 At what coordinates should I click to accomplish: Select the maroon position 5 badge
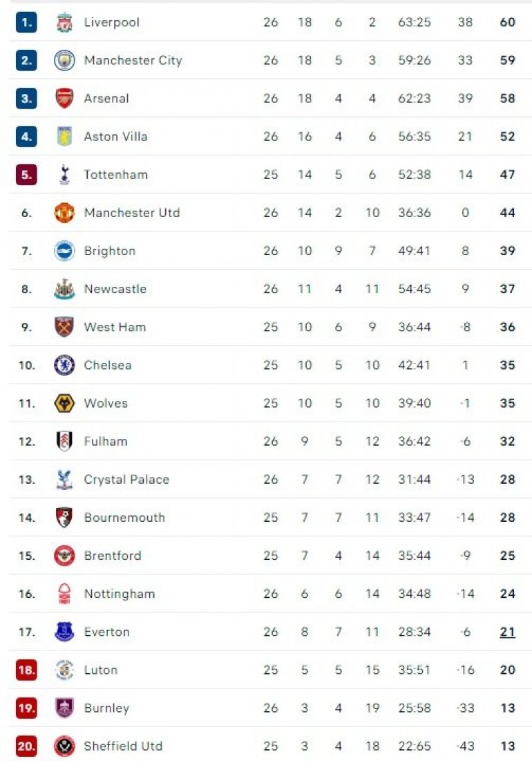coord(26,175)
